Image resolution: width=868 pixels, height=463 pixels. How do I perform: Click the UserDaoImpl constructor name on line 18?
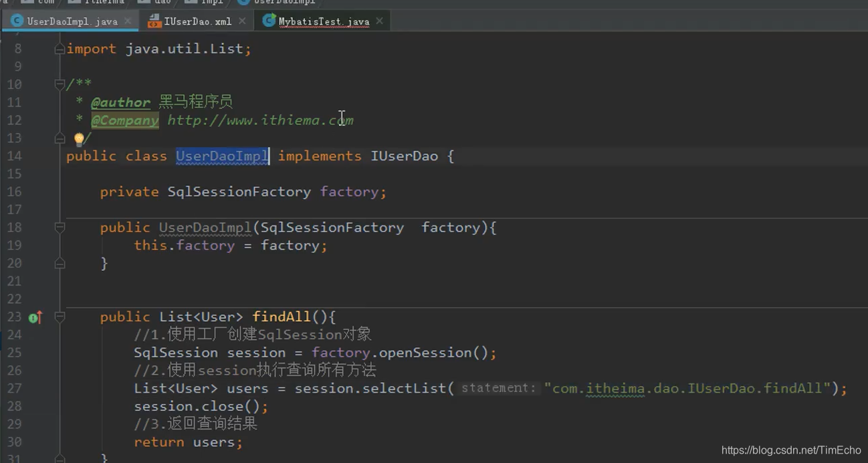point(205,227)
